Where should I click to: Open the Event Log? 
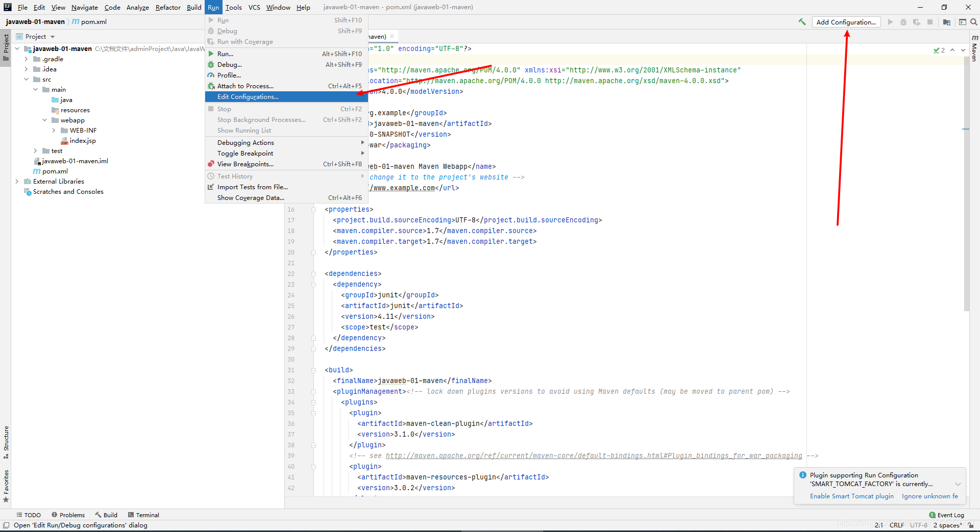coord(946,515)
